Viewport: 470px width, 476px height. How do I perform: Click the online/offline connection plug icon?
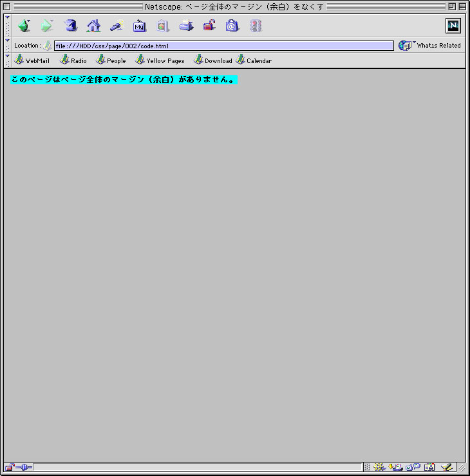point(24,467)
